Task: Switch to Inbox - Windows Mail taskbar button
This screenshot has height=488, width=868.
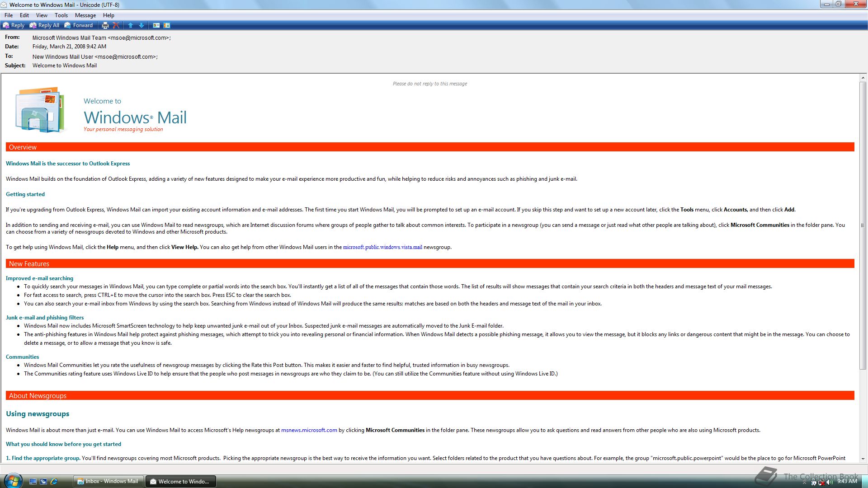Action: pos(108,481)
